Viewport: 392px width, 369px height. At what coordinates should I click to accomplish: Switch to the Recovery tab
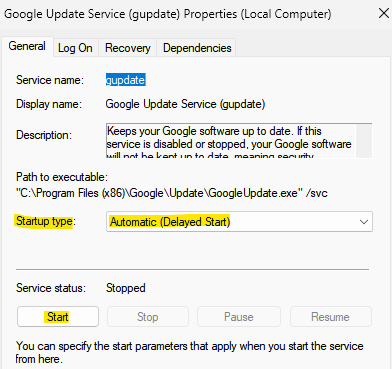pyautogui.click(x=128, y=48)
